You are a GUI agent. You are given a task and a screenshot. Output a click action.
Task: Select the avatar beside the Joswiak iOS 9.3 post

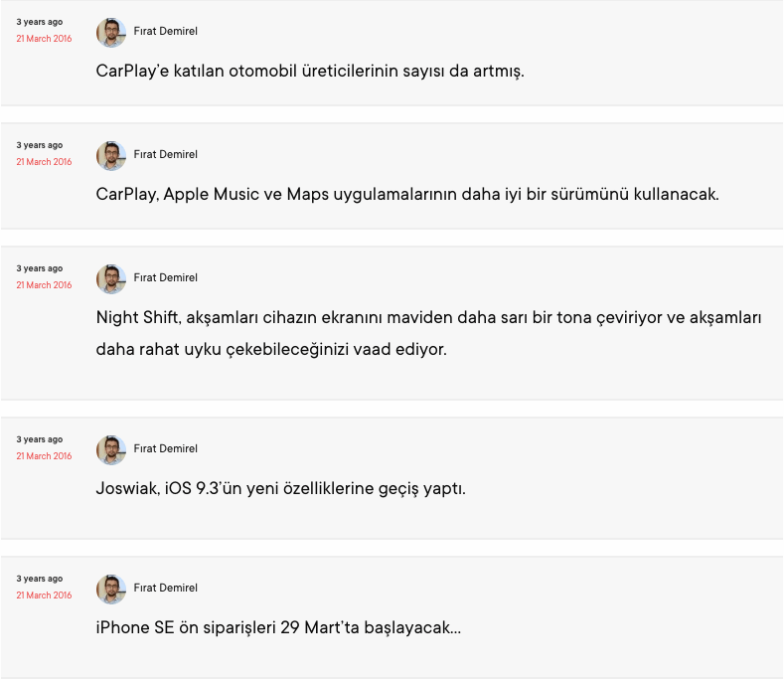[x=111, y=450]
